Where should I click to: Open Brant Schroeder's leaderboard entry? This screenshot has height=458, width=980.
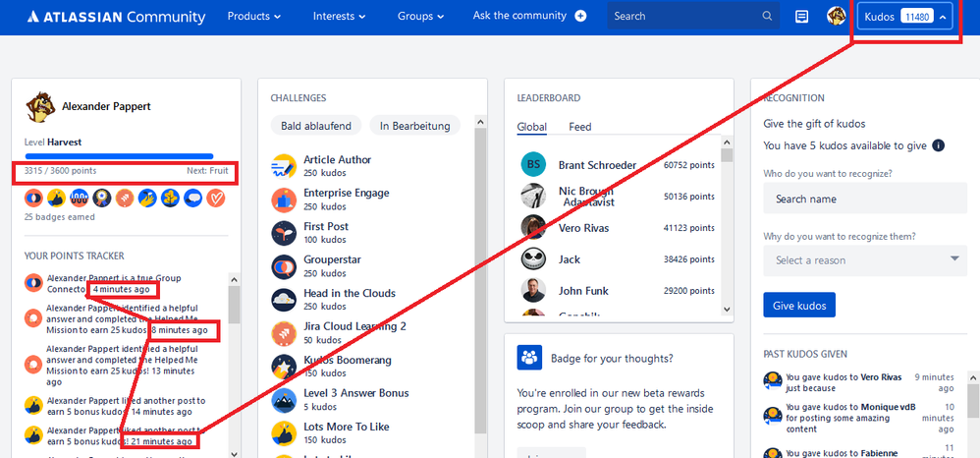(618, 165)
